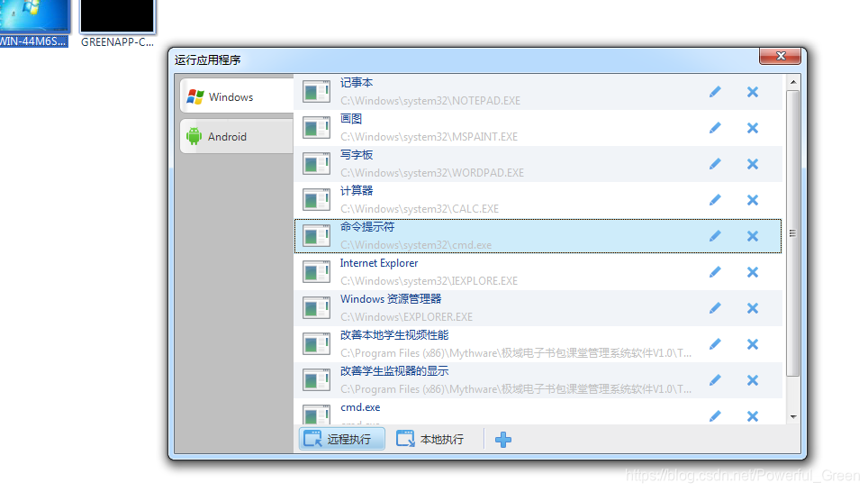The image size is (868, 492).
Task: Click the 计算器 program icon
Action: tap(316, 200)
